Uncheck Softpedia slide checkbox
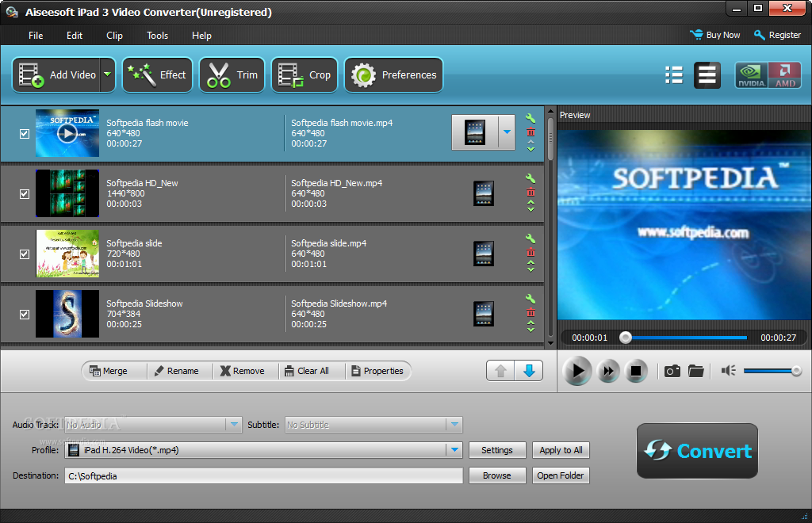The height and width of the screenshot is (523, 812). point(25,254)
